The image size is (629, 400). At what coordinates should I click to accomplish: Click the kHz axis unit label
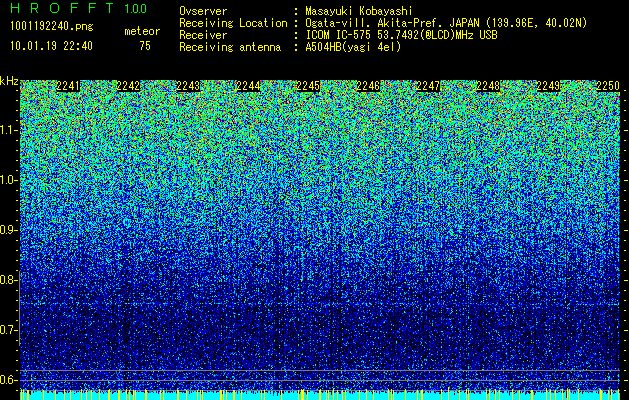9,81
